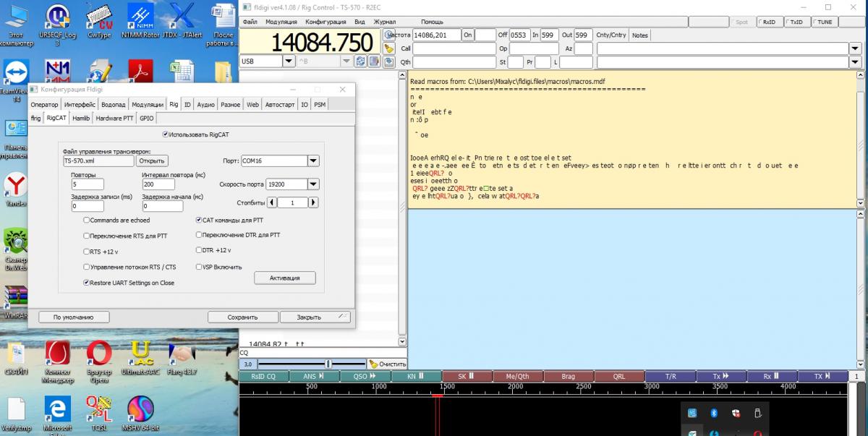
Task: Open the 19200 port speed dropdown
Action: click(313, 184)
